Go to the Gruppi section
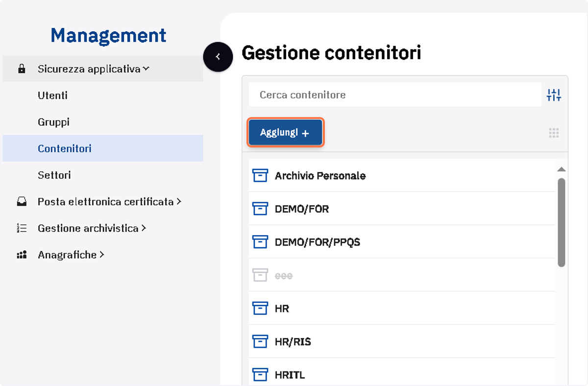588x386 pixels. coord(53,122)
